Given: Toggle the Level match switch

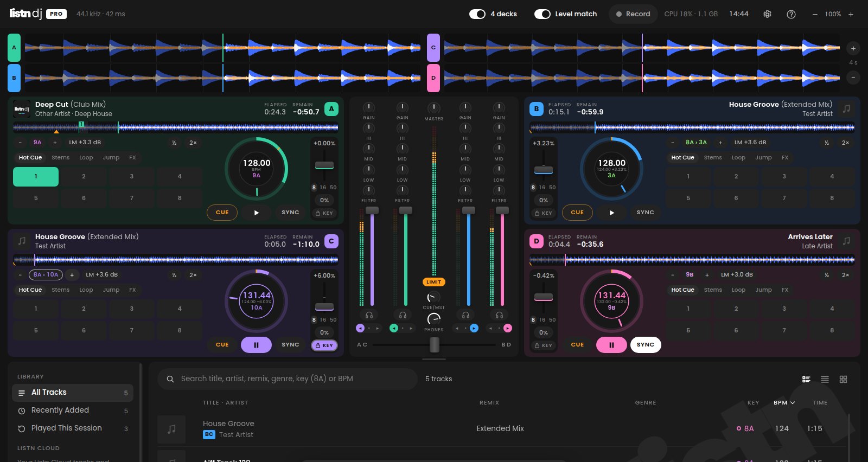Looking at the screenshot, I should tap(542, 14).
